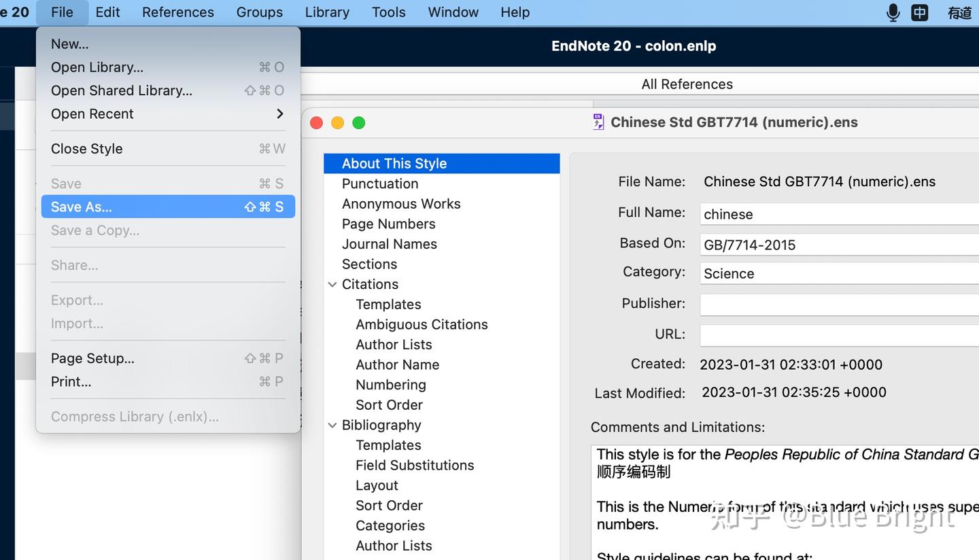Image resolution: width=979 pixels, height=560 pixels.
Task: Click the microphone icon in the menu bar
Action: 893,12
